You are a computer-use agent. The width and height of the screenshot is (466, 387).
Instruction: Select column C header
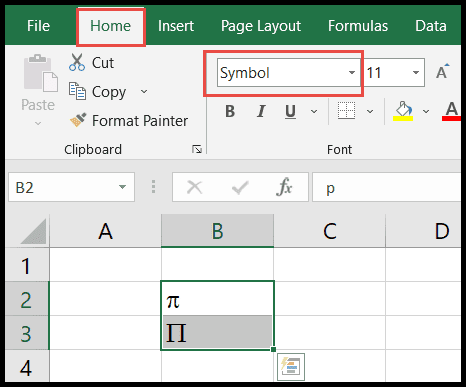pos(330,231)
